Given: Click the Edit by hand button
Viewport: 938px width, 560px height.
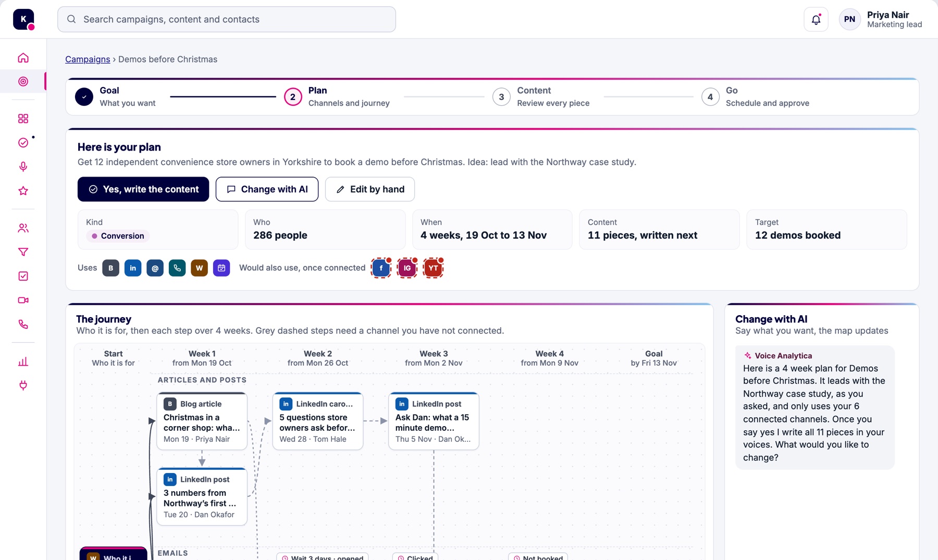Looking at the screenshot, I should 370,189.
